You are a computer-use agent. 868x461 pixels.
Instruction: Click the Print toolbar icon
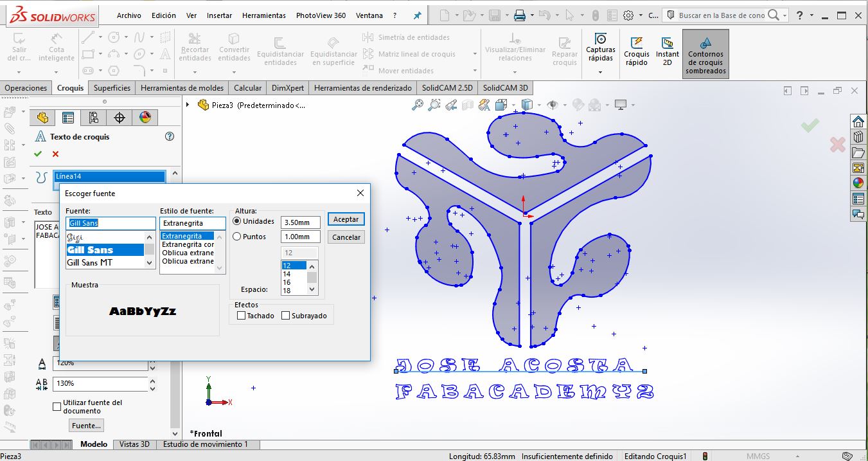pyautogui.click(x=520, y=15)
